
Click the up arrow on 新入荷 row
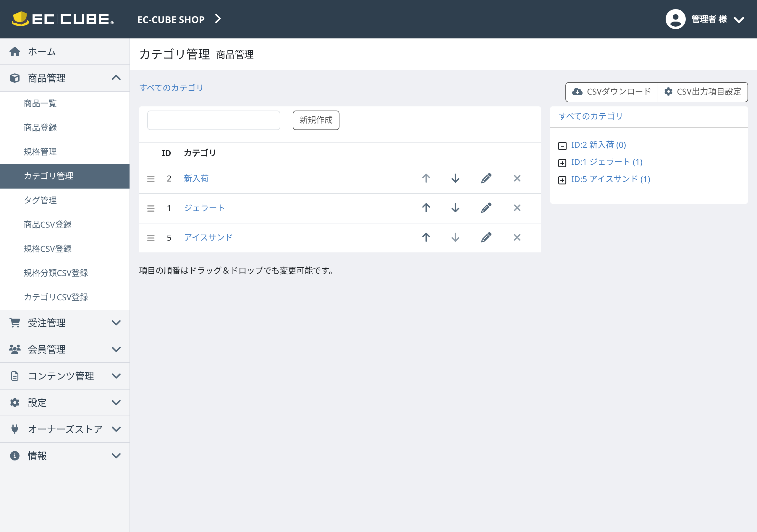click(x=426, y=178)
